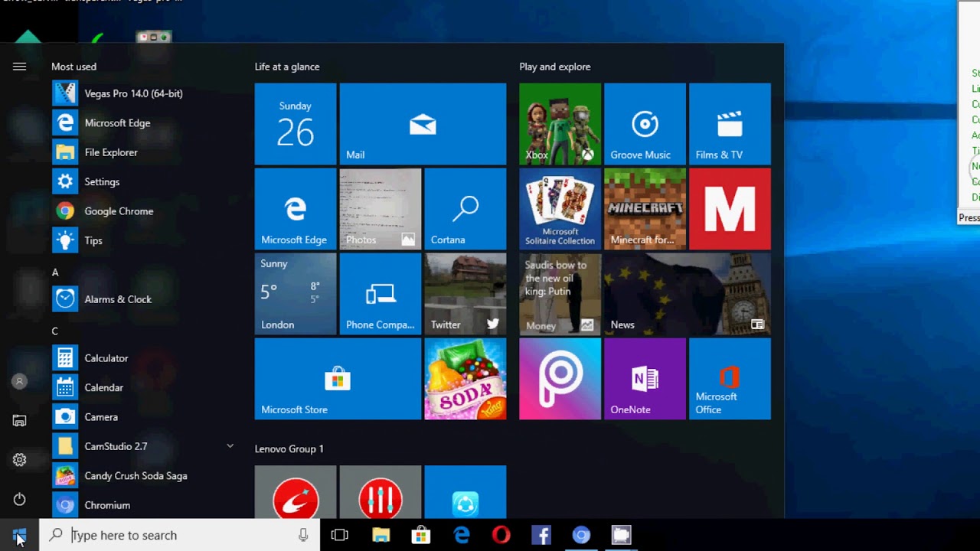Open the Microsoft Office tile

pos(730,379)
